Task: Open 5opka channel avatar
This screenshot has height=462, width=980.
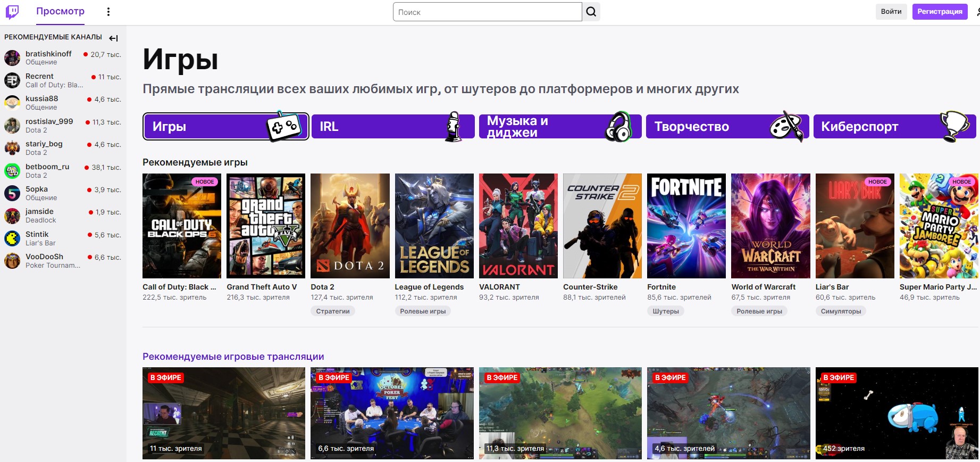Action: (12, 193)
